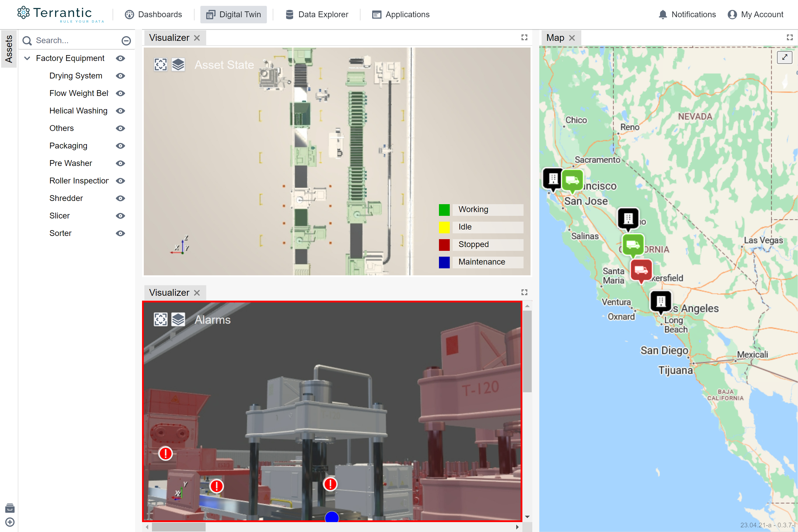The height and width of the screenshot is (532, 798).
Task: Toggle Factory Equipment visibility
Action: (120, 58)
